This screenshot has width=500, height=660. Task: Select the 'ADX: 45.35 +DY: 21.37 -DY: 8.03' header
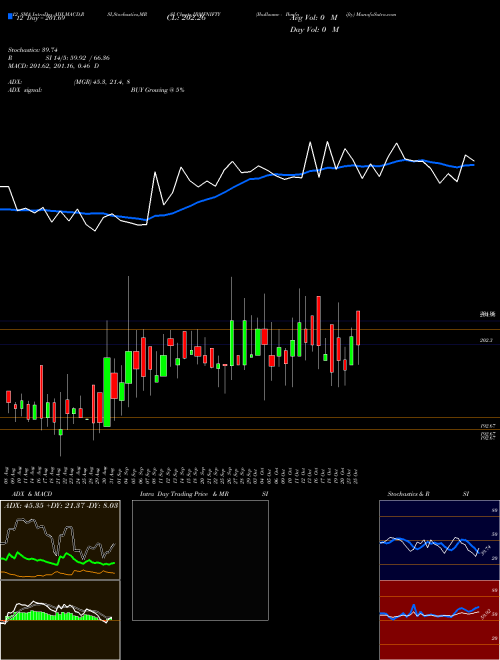pos(61,505)
